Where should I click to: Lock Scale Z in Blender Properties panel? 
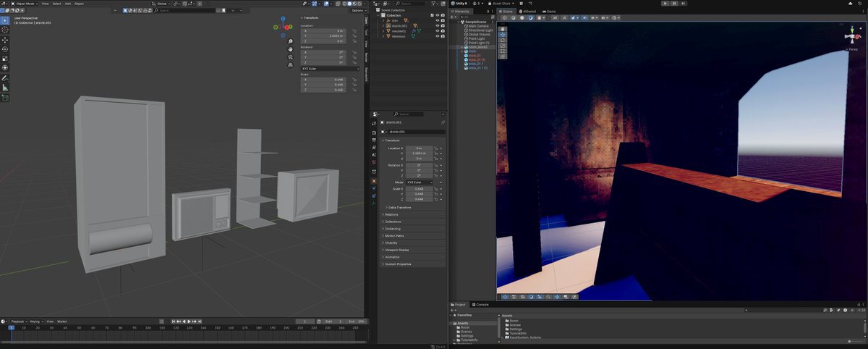[x=436, y=199]
